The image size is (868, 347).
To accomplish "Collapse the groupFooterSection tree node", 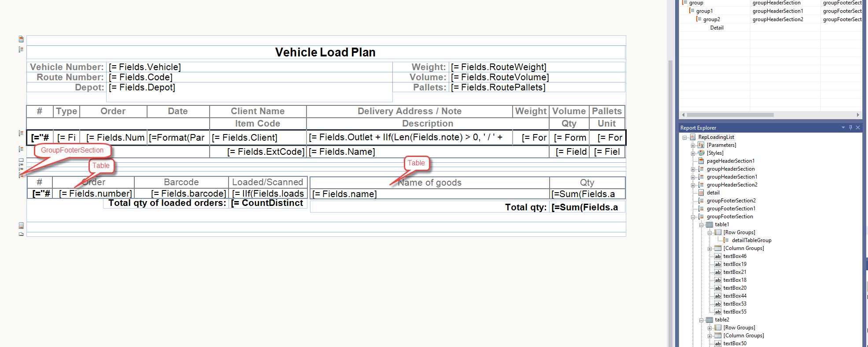I will point(693,216).
